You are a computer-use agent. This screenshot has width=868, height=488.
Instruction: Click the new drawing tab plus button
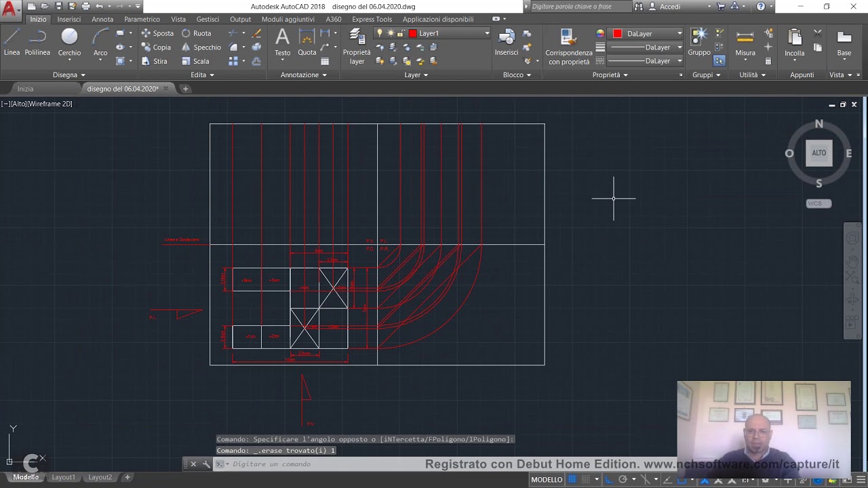point(185,89)
